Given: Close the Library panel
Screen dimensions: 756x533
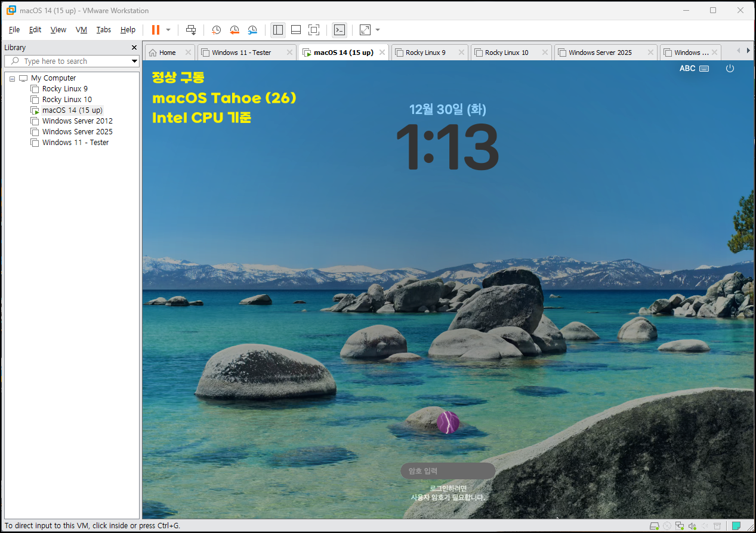Looking at the screenshot, I should pos(134,48).
